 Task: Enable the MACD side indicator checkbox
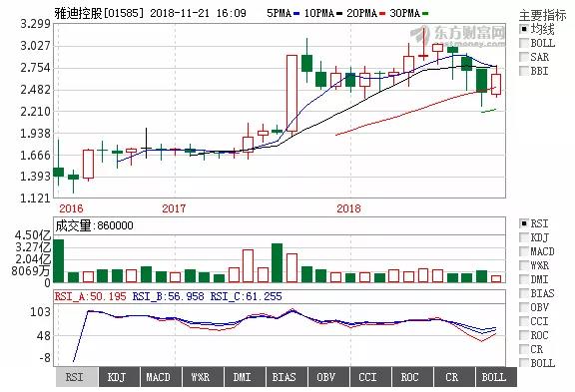[524, 251]
